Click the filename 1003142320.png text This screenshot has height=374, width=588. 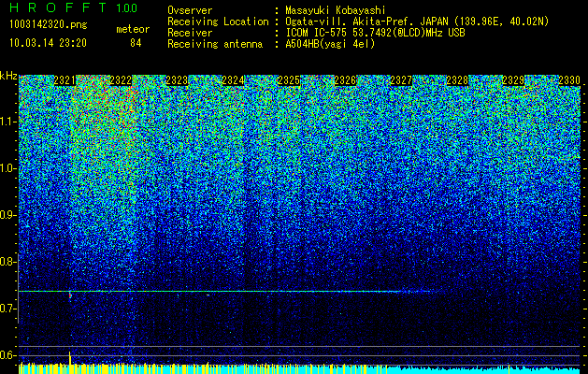[49, 24]
